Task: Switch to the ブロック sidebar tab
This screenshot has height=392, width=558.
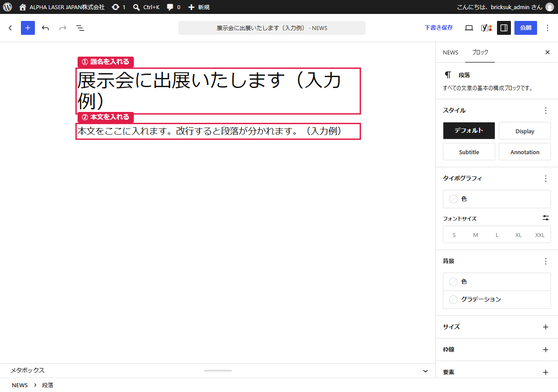Action: [480, 52]
